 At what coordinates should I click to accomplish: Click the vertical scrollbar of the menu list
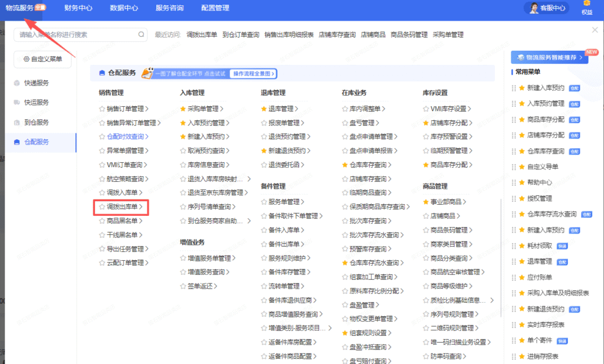click(x=501, y=236)
